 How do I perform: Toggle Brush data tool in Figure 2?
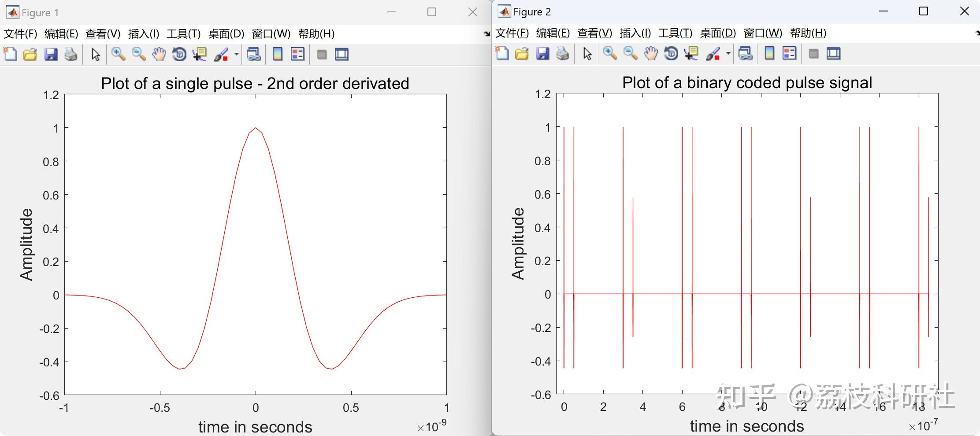tap(713, 53)
